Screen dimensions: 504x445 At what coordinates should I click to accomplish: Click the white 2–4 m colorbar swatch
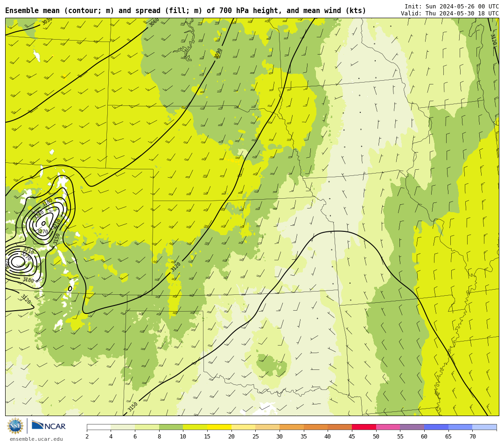[x=98, y=427]
